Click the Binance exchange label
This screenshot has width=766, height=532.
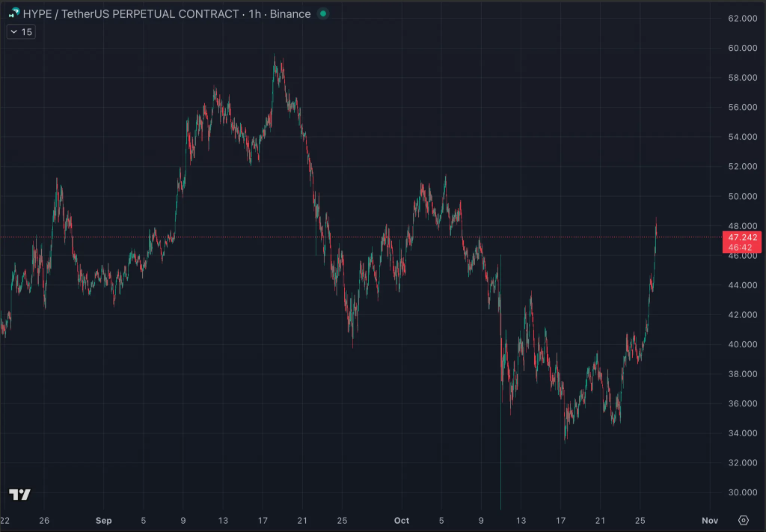click(289, 13)
